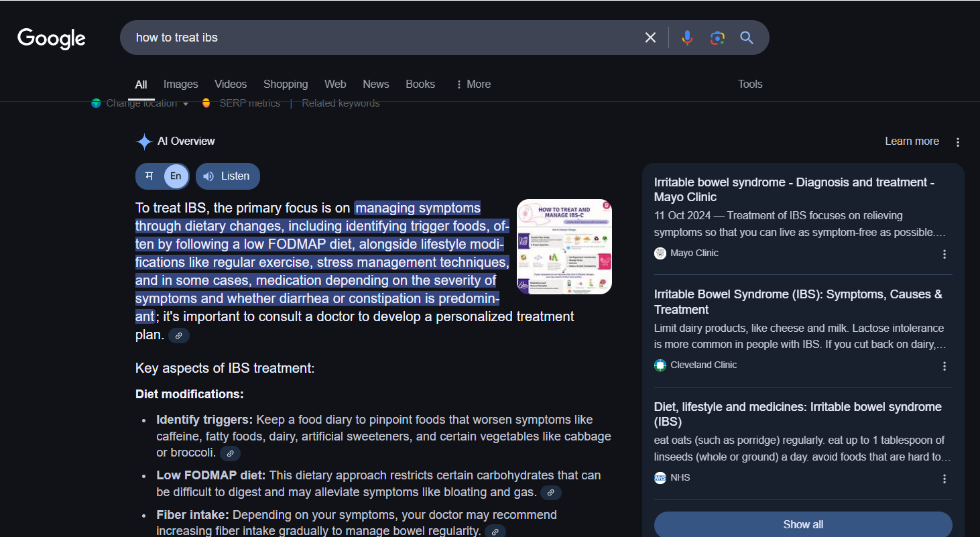Click the 'Key aspects of IBS treatment:' text
Viewport: 980px width, 537px height.
[x=225, y=368]
